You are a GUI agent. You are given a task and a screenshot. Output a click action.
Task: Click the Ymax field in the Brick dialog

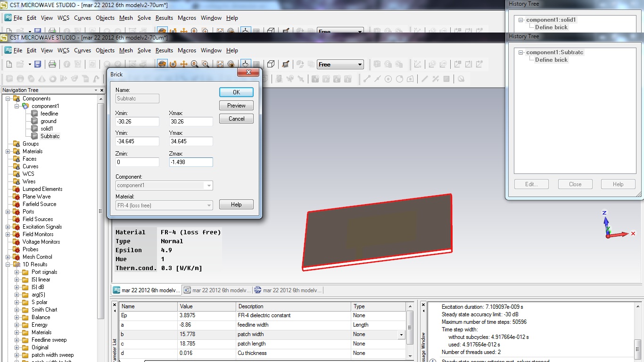pyautogui.click(x=191, y=141)
